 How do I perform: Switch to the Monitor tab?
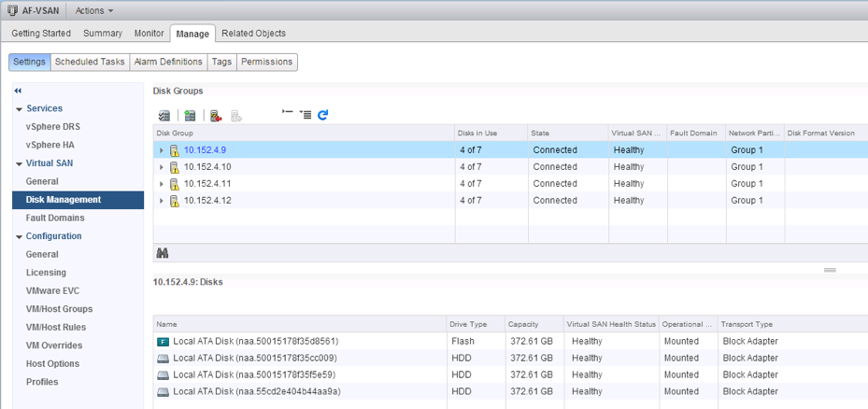point(149,34)
